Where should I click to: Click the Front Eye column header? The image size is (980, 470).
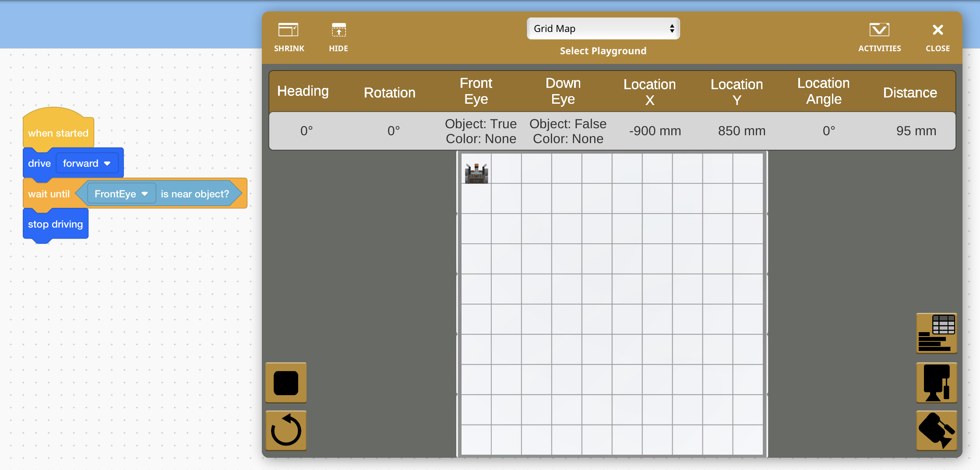click(476, 91)
